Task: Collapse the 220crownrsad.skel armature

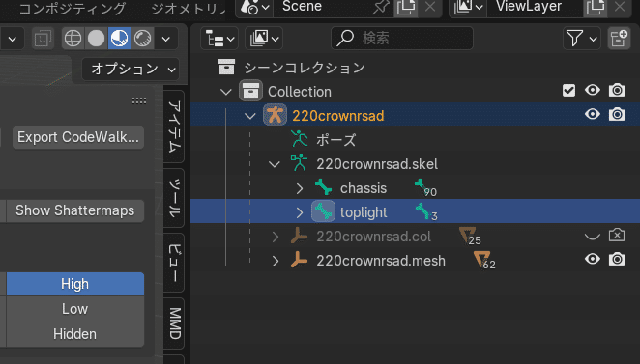Action: pos(275,164)
